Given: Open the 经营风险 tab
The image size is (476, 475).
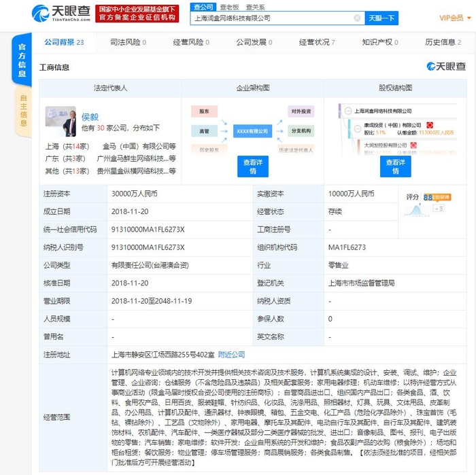Looking at the screenshot, I should click(191, 42).
